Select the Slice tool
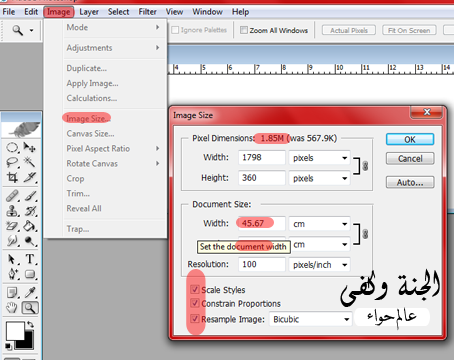Viewport: 454px width, 360px height. (x=30, y=177)
